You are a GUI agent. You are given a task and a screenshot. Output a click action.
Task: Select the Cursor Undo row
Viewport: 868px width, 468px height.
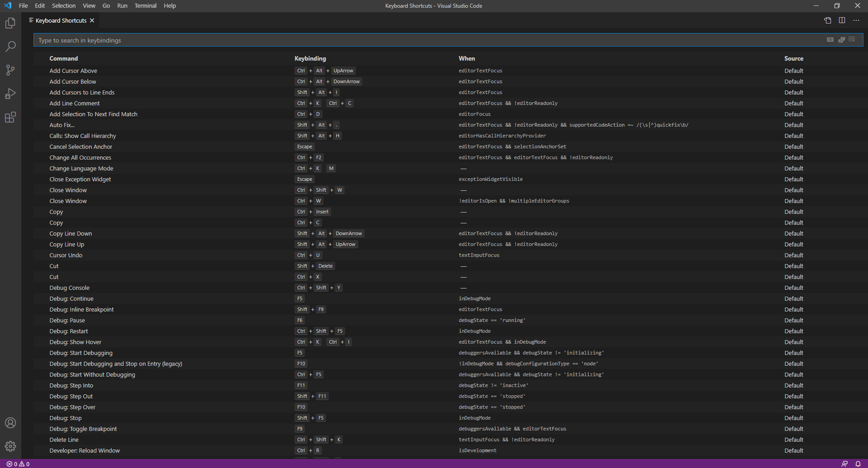(x=448, y=256)
